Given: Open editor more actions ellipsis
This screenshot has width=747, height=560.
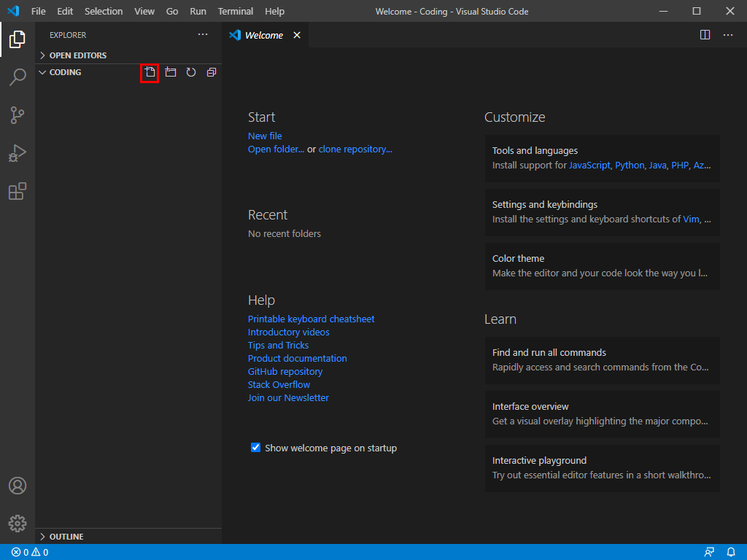Looking at the screenshot, I should (728, 35).
